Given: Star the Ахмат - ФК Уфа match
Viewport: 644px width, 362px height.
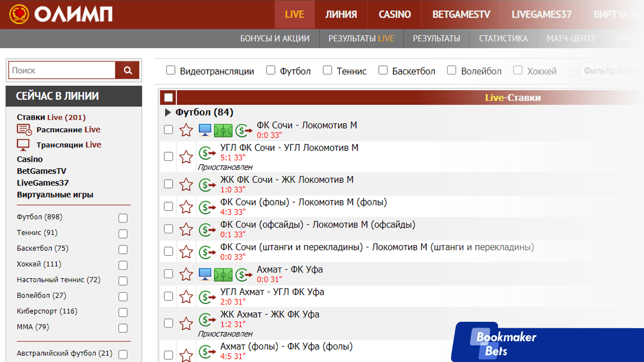Looking at the screenshot, I should 186,275.
